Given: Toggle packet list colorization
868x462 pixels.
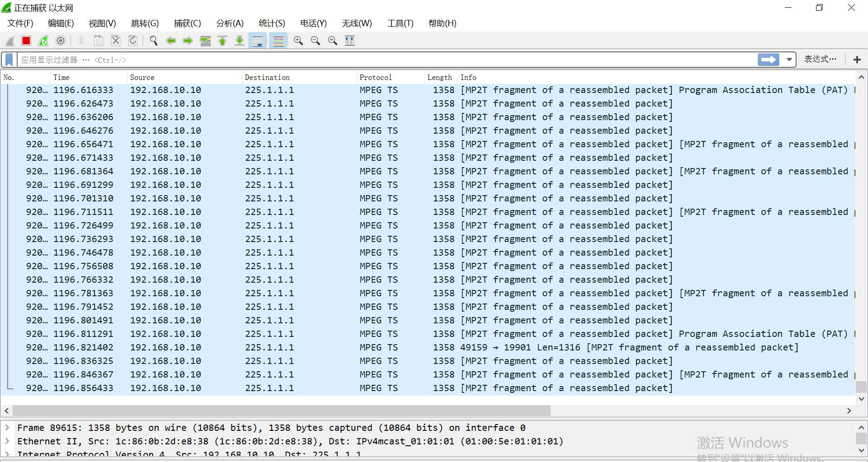Looking at the screenshot, I should pos(278,41).
